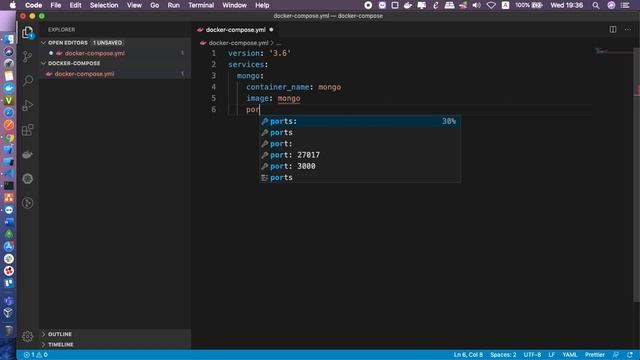
Task: Collapse the DOCKER-COMPOSE folder section
Action: tap(43, 63)
